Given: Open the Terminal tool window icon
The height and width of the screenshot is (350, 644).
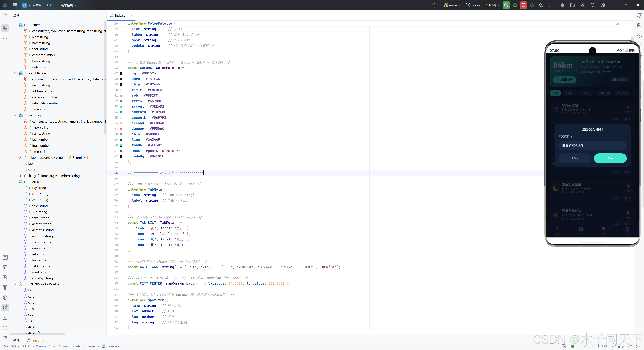Looking at the screenshot, I should point(5,317).
